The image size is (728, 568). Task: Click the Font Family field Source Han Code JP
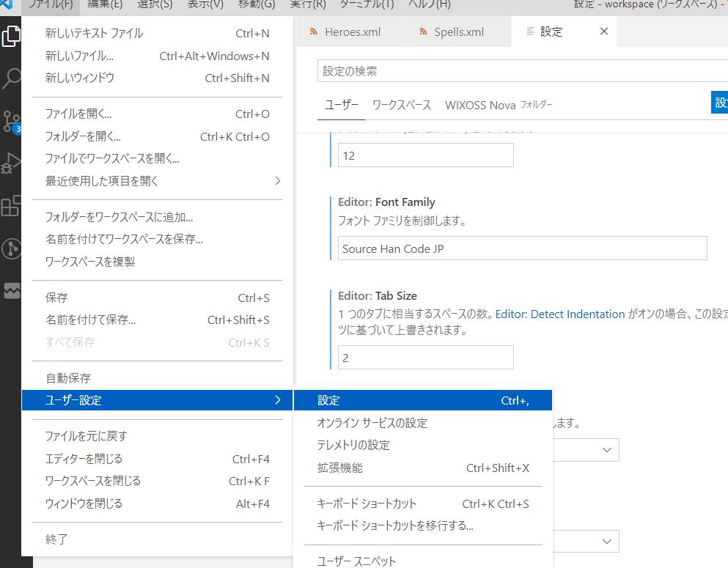click(x=522, y=248)
